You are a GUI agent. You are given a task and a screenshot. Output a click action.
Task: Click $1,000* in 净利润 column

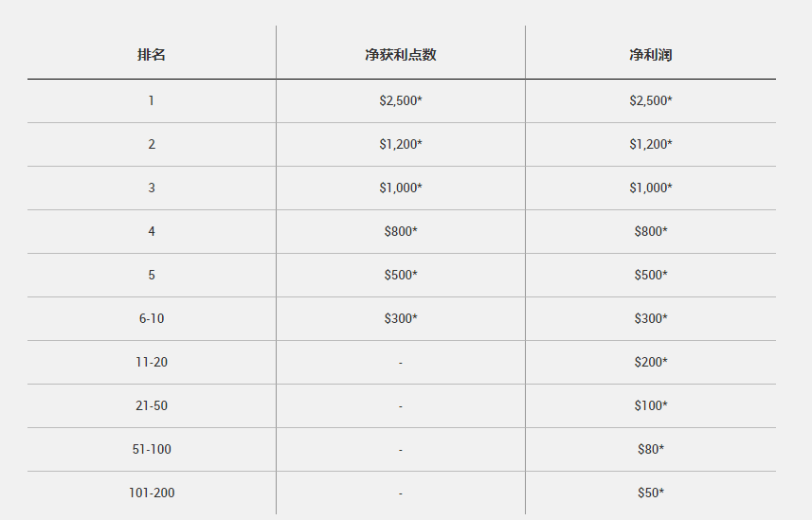650,188
